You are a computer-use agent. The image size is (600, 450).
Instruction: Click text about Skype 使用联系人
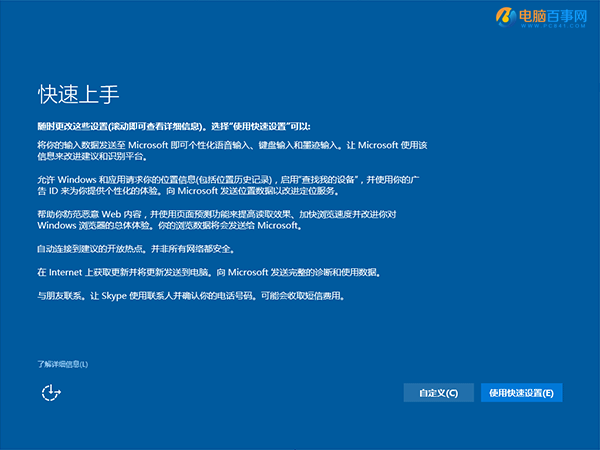(191, 296)
